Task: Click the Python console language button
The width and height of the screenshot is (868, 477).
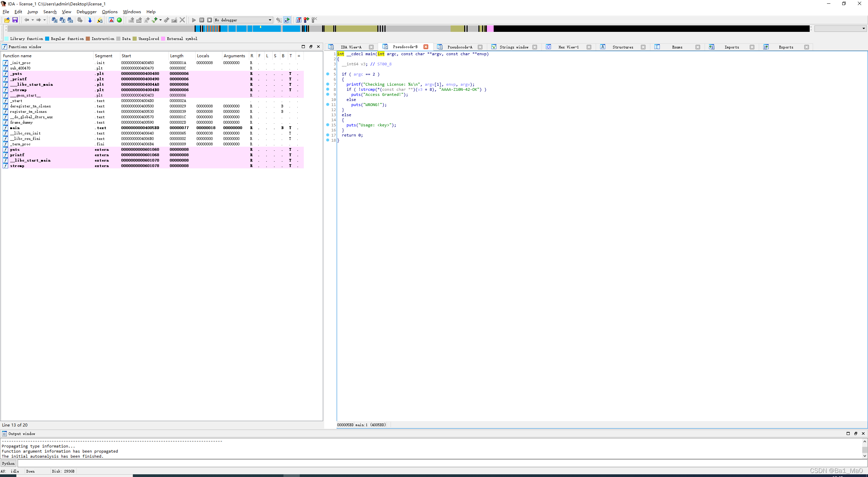Action: [x=8, y=463]
